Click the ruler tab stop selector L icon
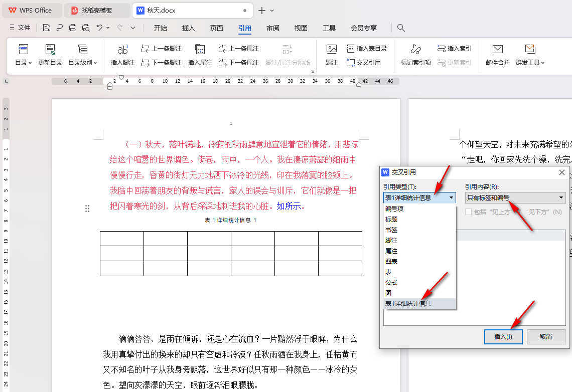The image size is (572, 392). coord(6,81)
